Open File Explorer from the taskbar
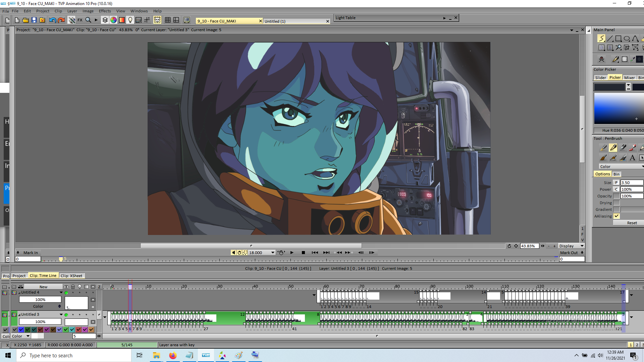Viewport: 644px width, 362px height. 156,355
